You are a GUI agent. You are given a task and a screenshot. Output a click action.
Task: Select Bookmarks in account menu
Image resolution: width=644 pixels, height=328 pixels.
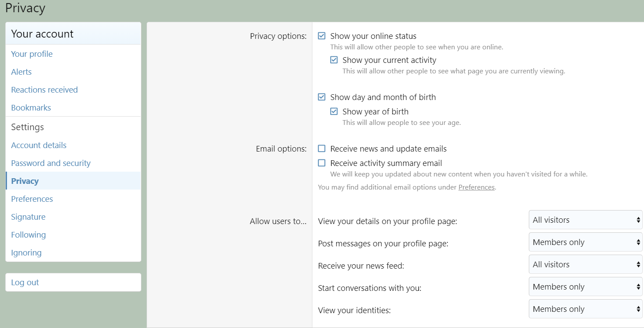pos(31,108)
